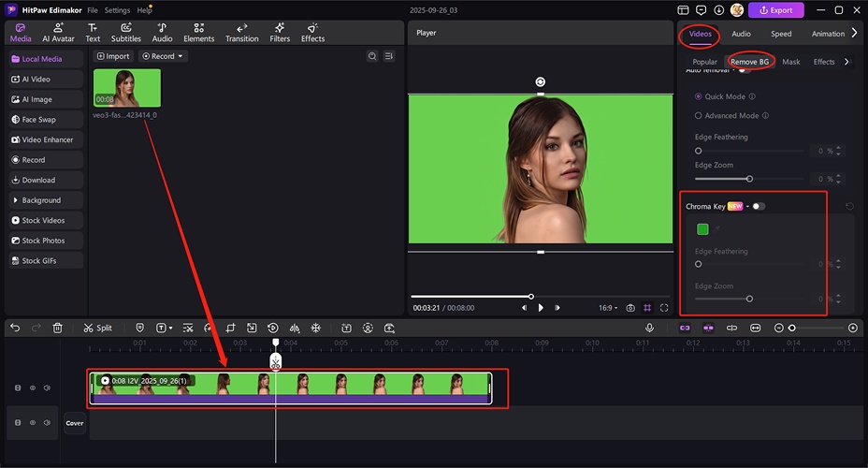The height and width of the screenshot is (468, 868).
Task: Enter fullscreen preview in the Player
Action: (664, 307)
